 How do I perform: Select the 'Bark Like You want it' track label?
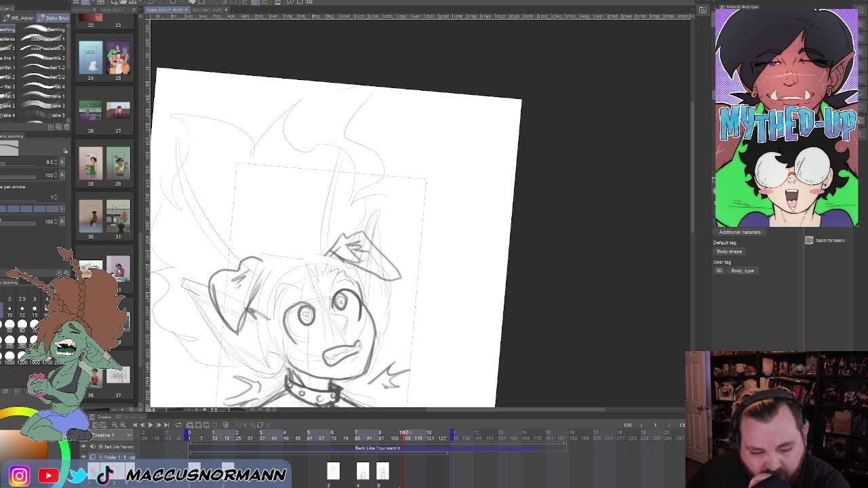[x=119, y=447]
